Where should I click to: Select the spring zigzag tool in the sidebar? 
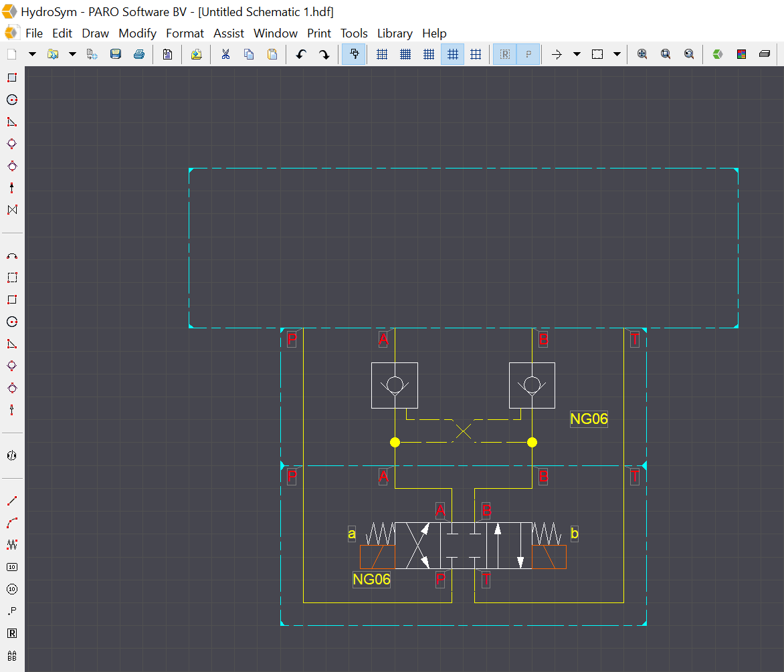click(11, 544)
